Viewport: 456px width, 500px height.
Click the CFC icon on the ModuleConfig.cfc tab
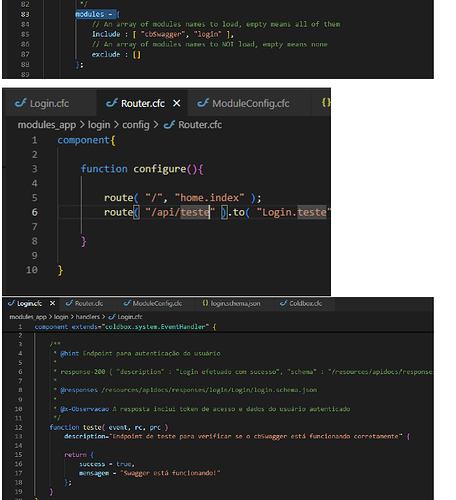pos(203,103)
